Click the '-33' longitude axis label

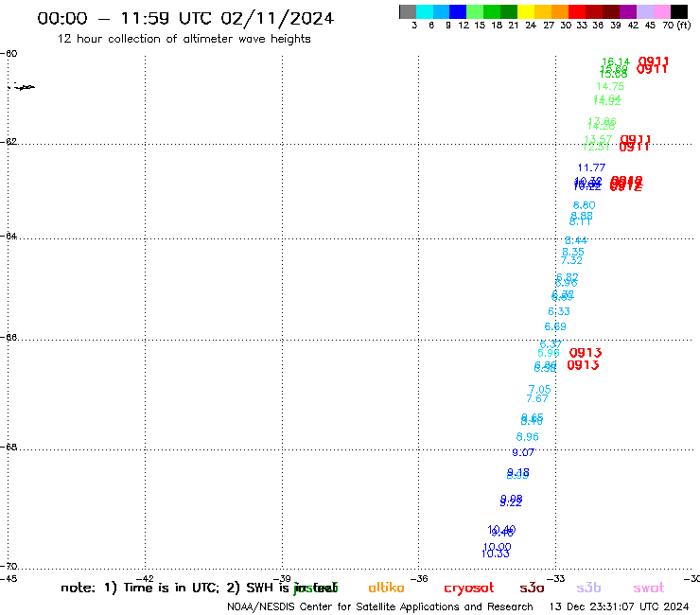point(556,578)
